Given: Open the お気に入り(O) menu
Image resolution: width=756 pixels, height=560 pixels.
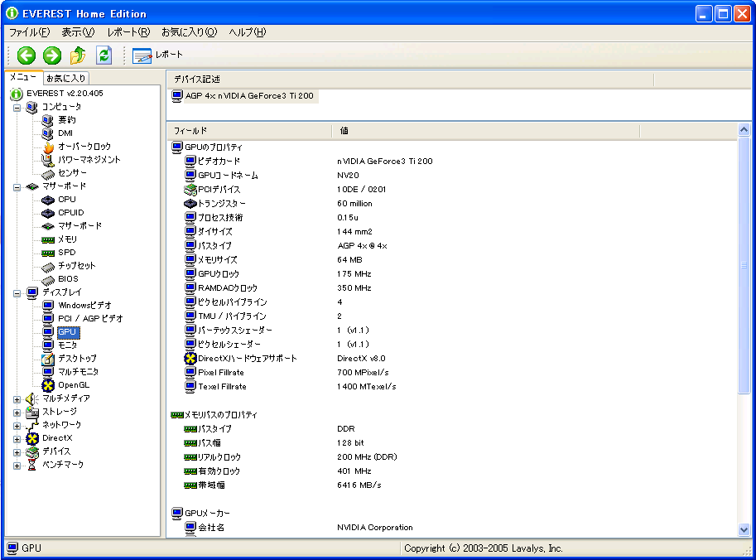Looking at the screenshot, I should tap(189, 32).
